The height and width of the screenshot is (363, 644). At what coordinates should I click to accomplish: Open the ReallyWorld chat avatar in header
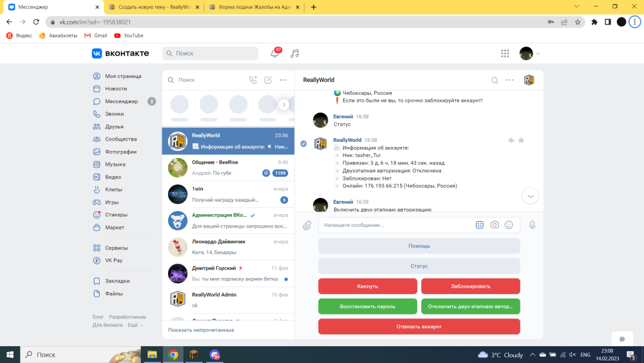click(x=529, y=80)
